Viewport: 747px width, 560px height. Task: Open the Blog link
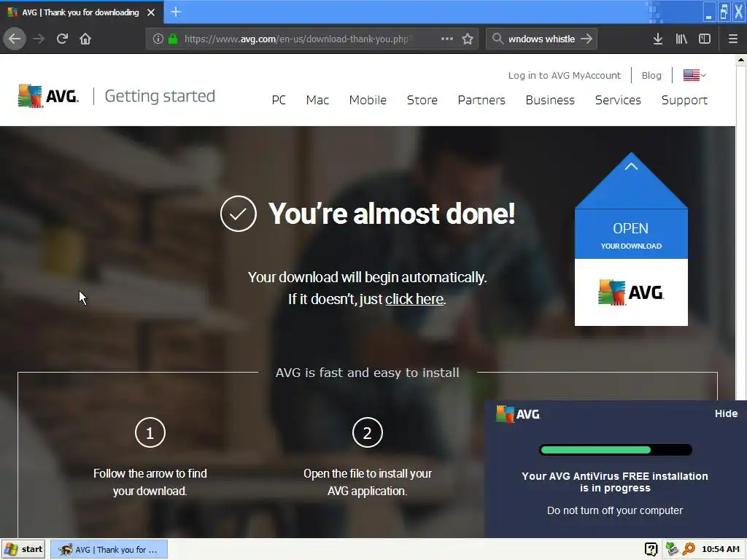[x=651, y=75]
